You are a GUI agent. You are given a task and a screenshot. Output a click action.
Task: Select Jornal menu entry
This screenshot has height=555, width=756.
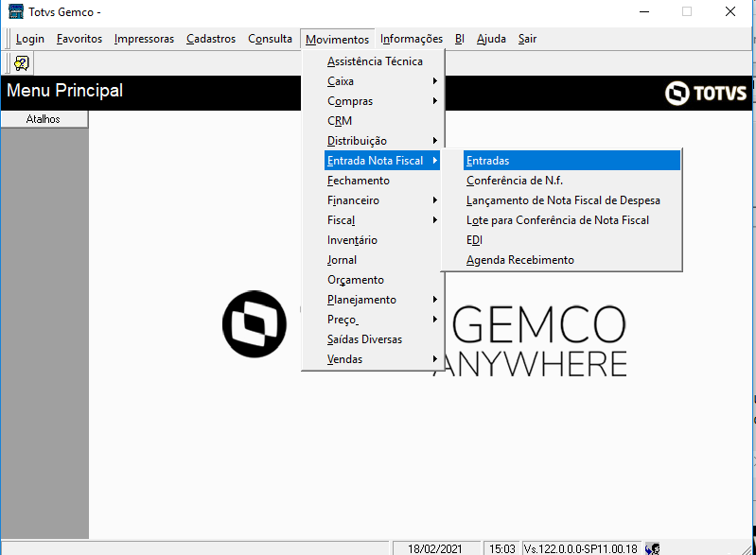point(382,260)
